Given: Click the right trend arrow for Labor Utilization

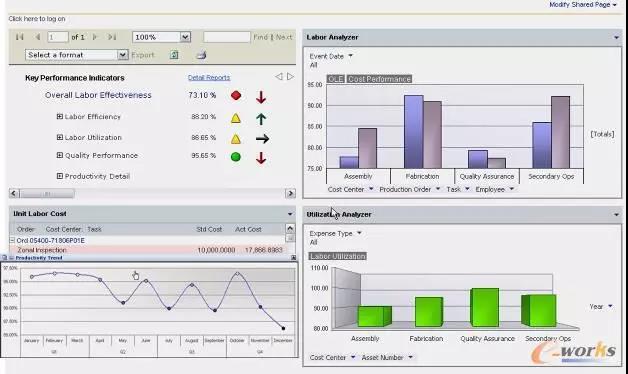Looking at the screenshot, I should (262, 139).
